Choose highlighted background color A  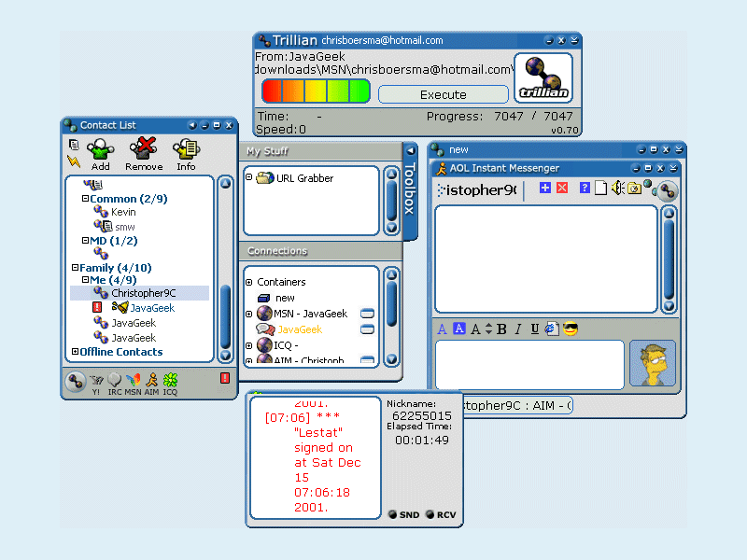click(458, 329)
